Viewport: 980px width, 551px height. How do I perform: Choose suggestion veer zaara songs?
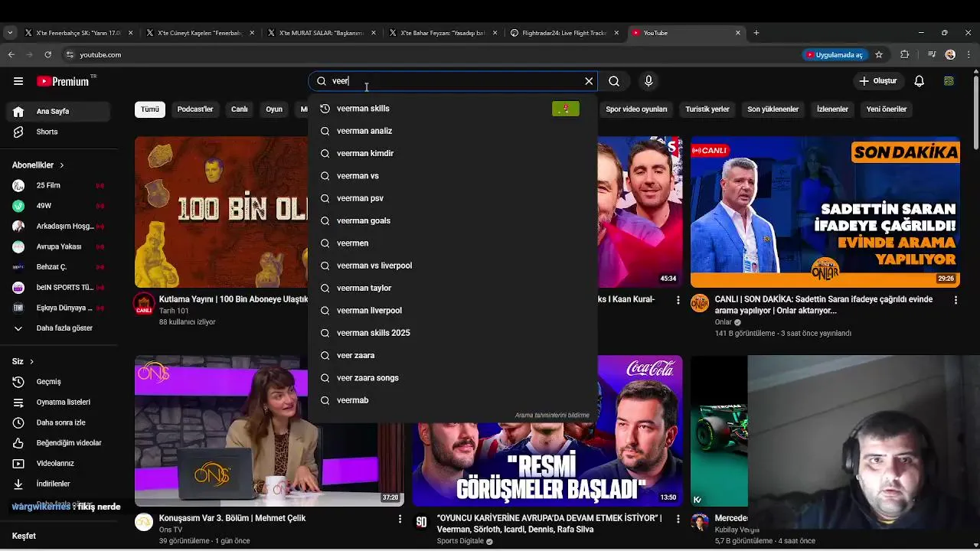(452, 378)
